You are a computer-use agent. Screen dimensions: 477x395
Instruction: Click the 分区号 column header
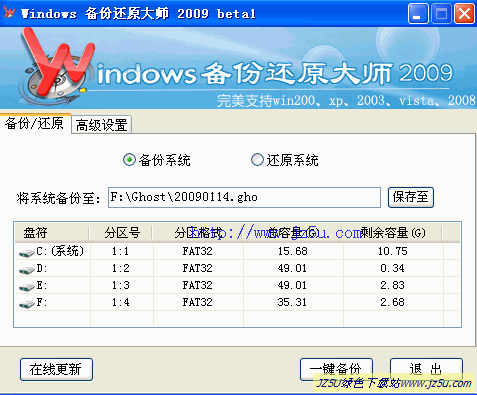(x=121, y=233)
